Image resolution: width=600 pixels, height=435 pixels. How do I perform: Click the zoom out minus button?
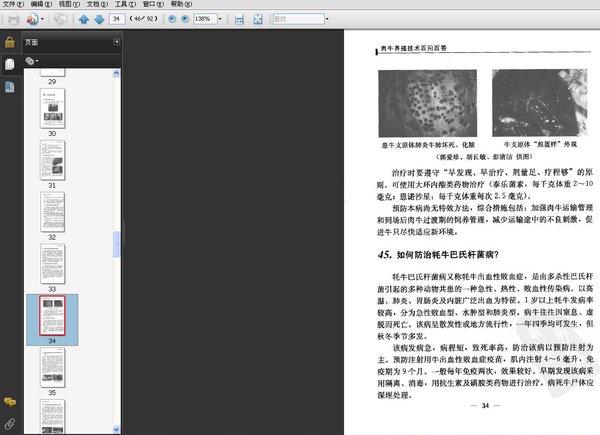click(x=172, y=19)
